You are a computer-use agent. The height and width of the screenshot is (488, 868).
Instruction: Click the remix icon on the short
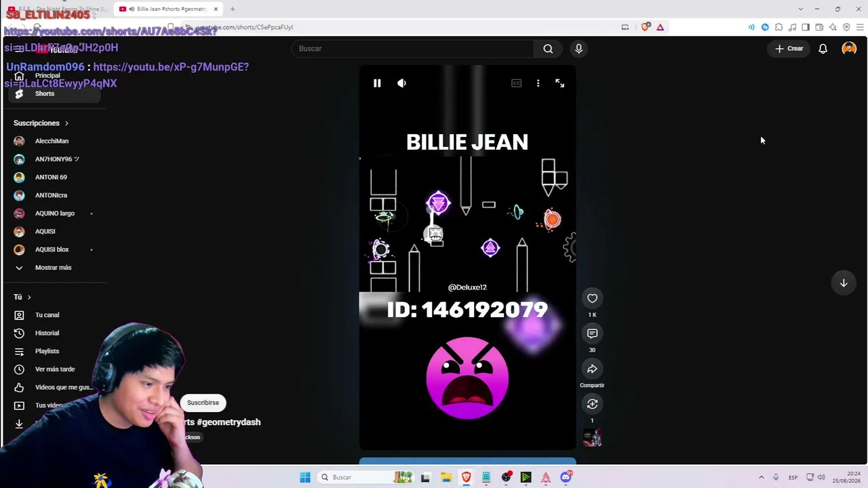click(x=592, y=404)
